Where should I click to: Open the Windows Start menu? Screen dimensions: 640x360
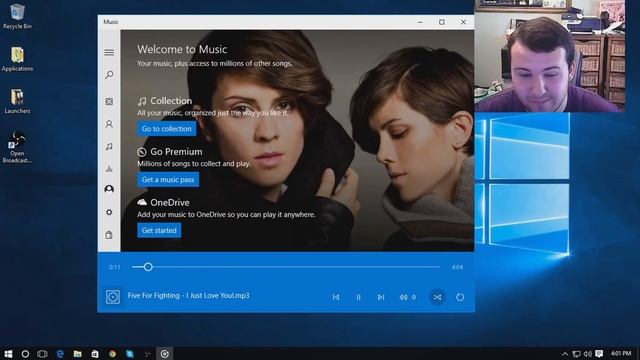[8, 354]
